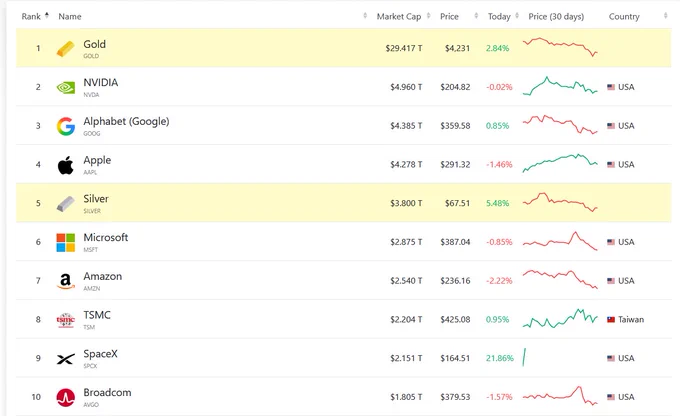The width and height of the screenshot is (680, 416).
Task: Click the Apple logo icon
Action: [x=65, y=165]
